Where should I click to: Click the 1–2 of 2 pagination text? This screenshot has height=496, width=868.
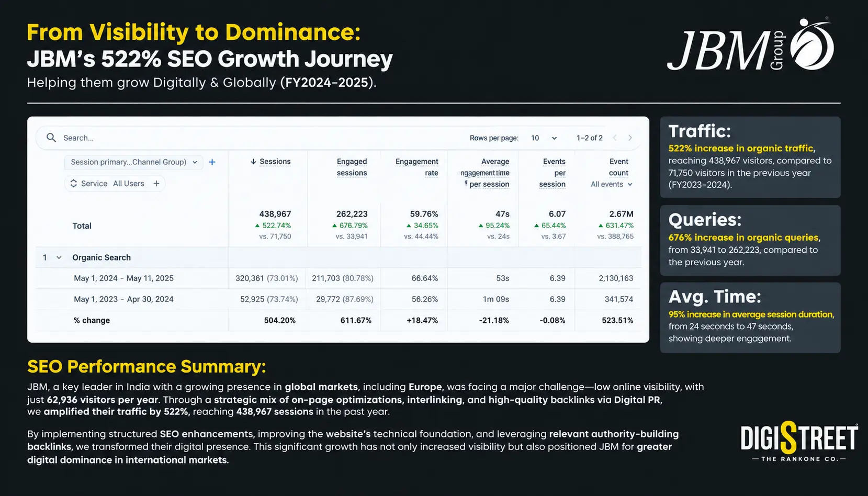tap(590, 138)
